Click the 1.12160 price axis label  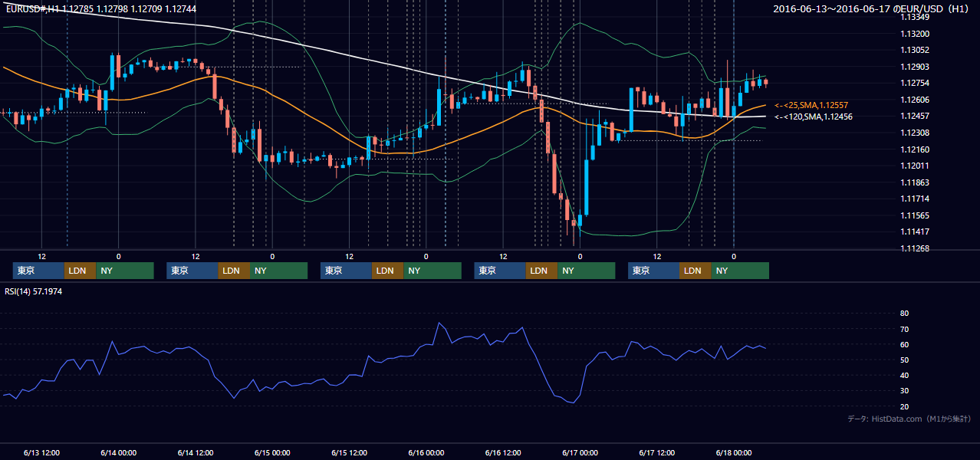click(x=915, y=149)
